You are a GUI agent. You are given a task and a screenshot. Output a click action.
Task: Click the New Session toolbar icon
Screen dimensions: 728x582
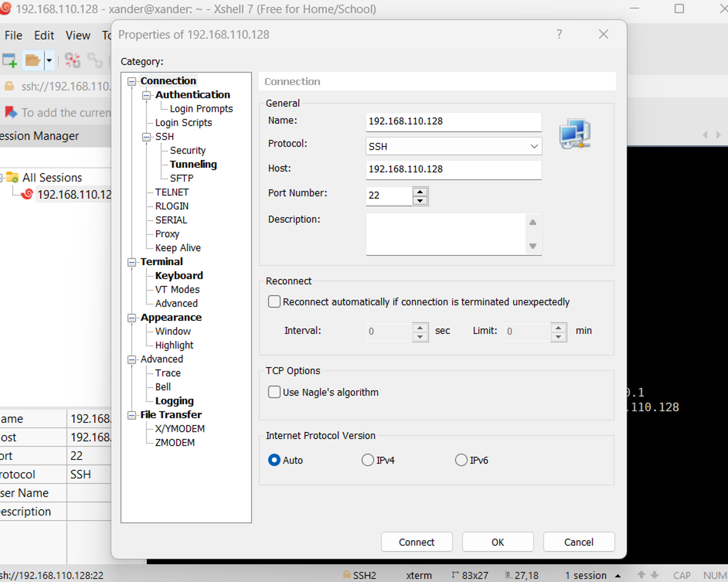coord(9,60)
